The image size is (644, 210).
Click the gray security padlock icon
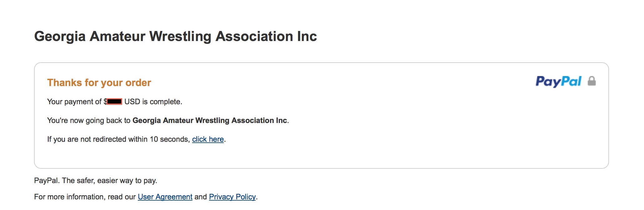click(x=592, y=81)
